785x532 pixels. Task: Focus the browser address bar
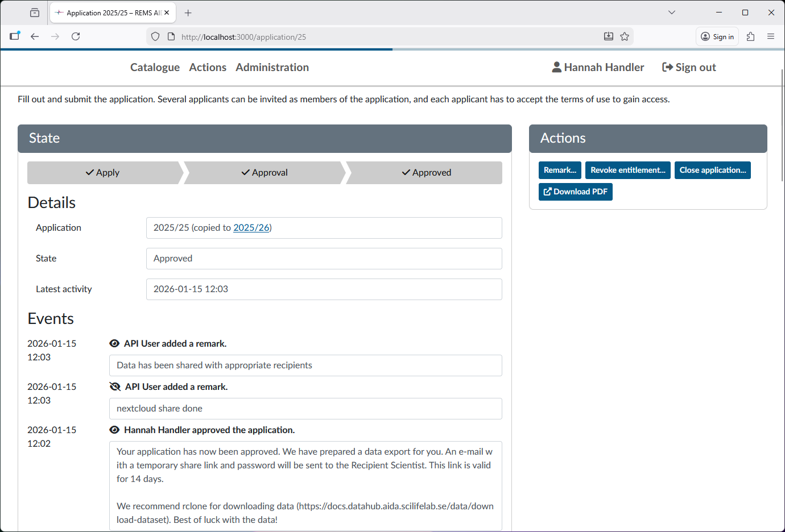tap(341, 36)
